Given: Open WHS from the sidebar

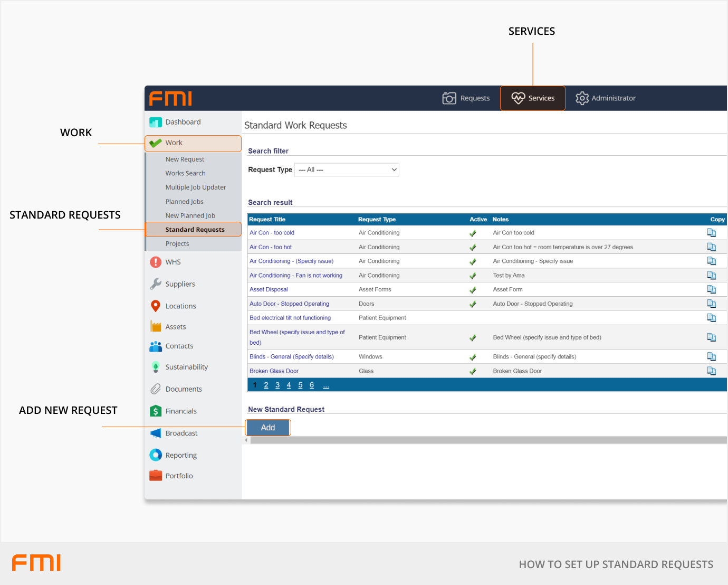Looking at the screenshot, I should [173, 262].
